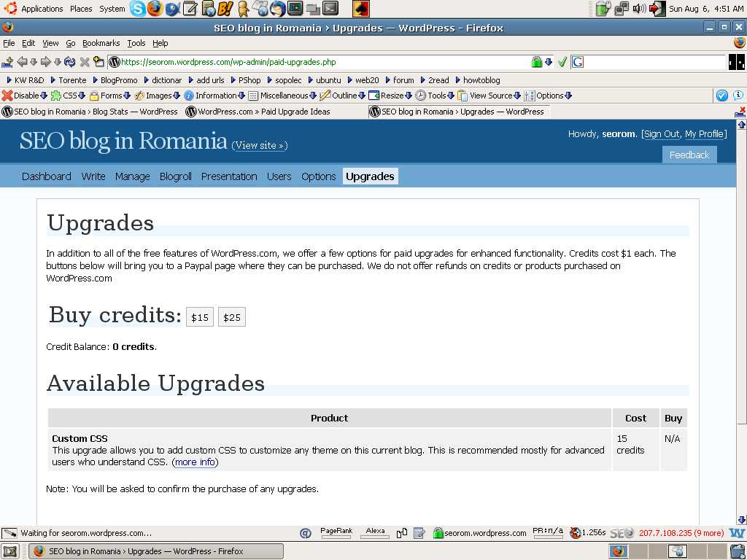Open a new tab with the tab icon
Viewport: 747px width, 560px height.
(98, 62)
